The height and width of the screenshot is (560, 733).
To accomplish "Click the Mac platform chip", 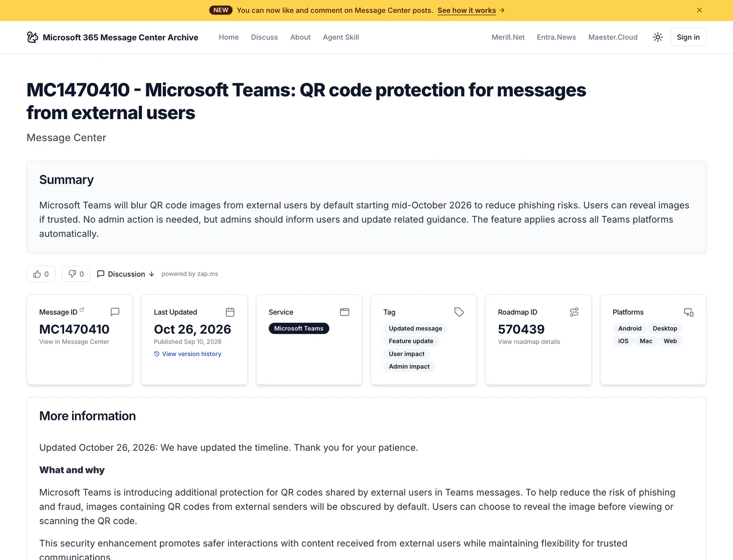I will (646, 341).
